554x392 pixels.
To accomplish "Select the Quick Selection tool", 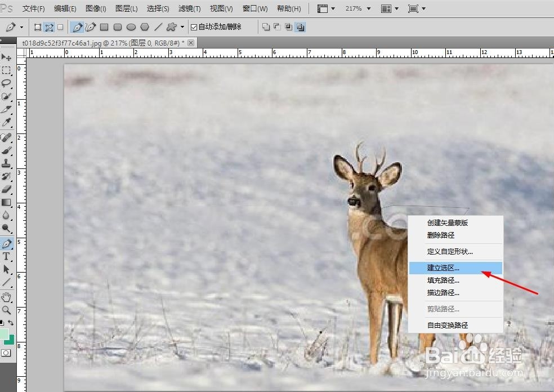I will [6, 96].
